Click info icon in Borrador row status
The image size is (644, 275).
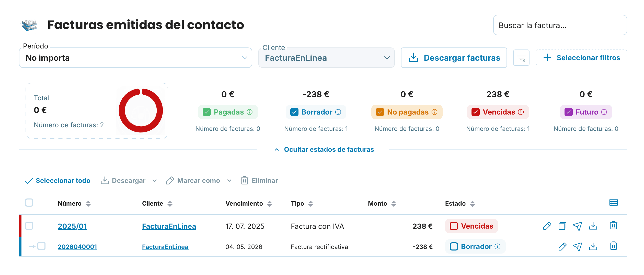(x=498, y=246)
